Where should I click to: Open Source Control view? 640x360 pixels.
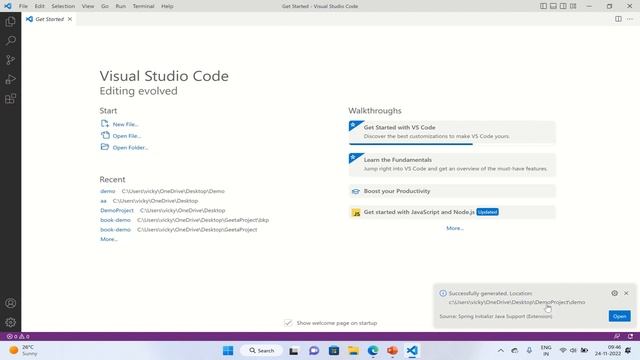(x=11, y=60)
